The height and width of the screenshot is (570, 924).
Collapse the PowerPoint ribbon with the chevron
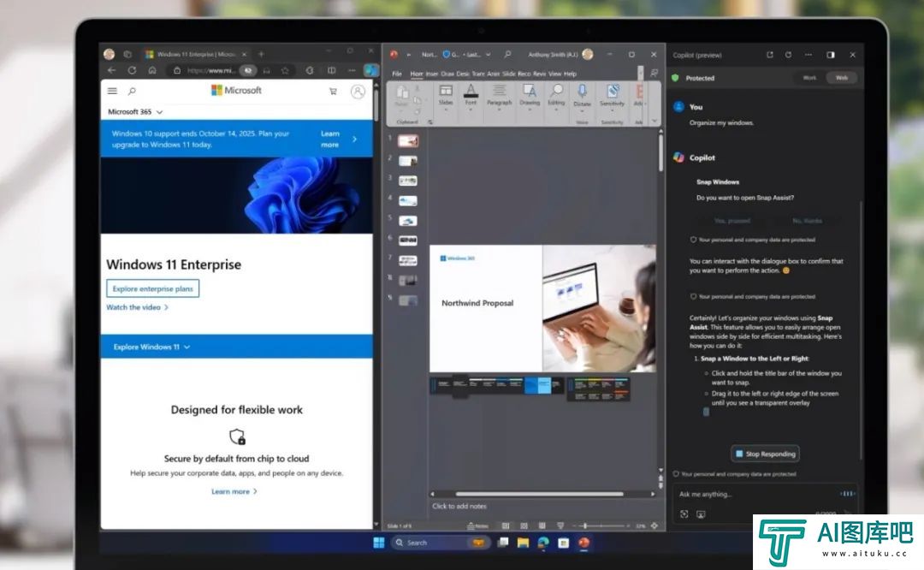click(654, 121)
